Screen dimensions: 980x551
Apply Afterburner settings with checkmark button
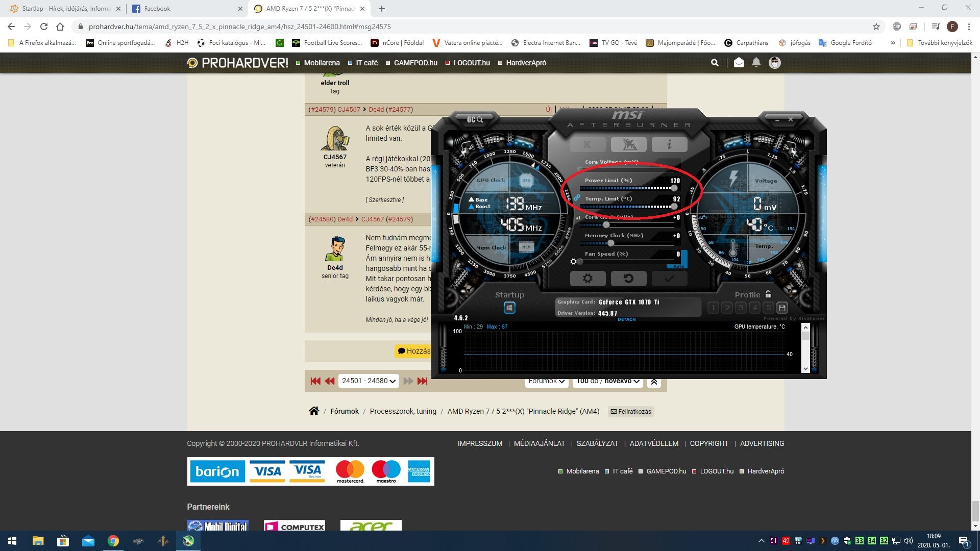[x=669, y=279]
